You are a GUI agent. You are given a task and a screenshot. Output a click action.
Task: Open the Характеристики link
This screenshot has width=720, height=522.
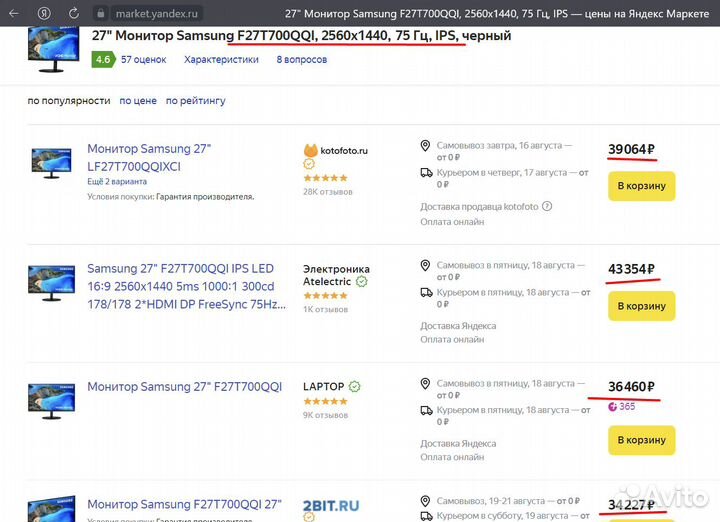221,60
